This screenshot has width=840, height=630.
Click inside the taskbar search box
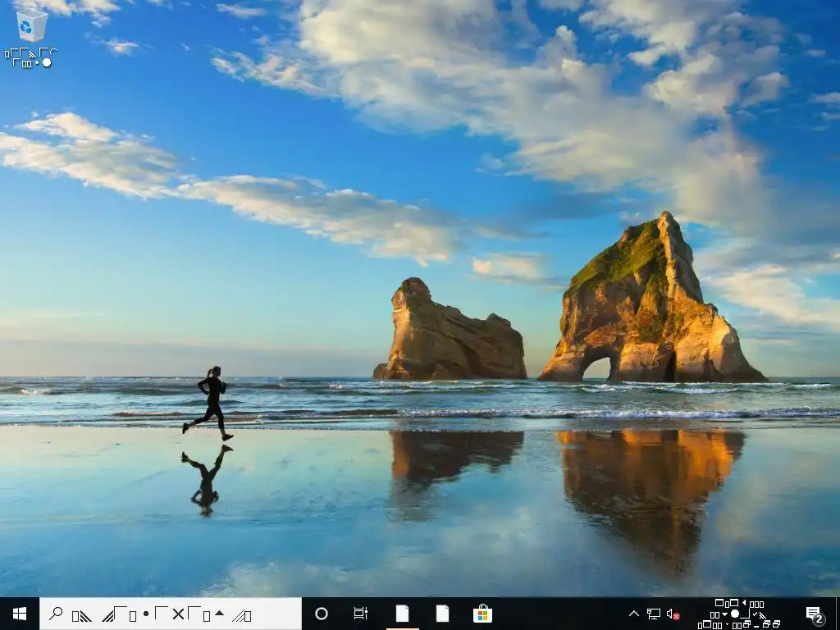171,614
